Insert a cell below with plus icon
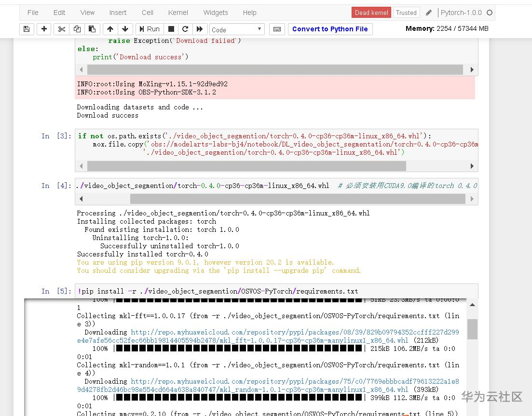The height and width of the screenshot is (416, 532). 44,29
